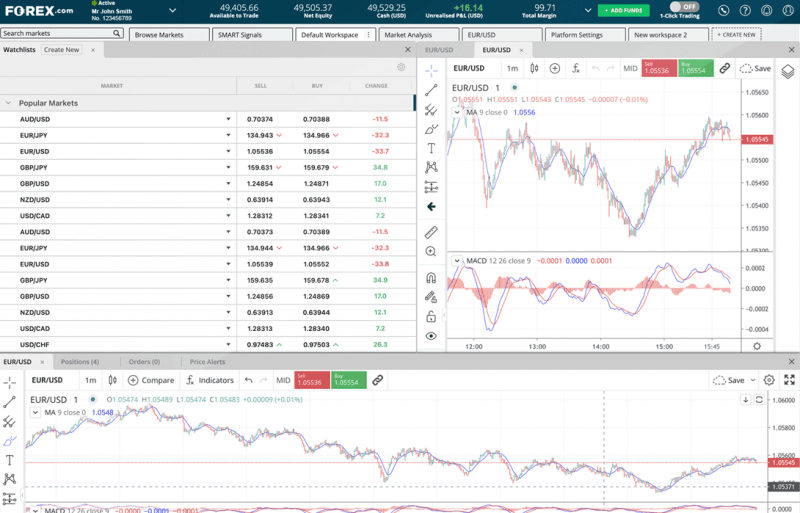Click GBP/USD sell price 1.24854

click(x=260, y=183)
